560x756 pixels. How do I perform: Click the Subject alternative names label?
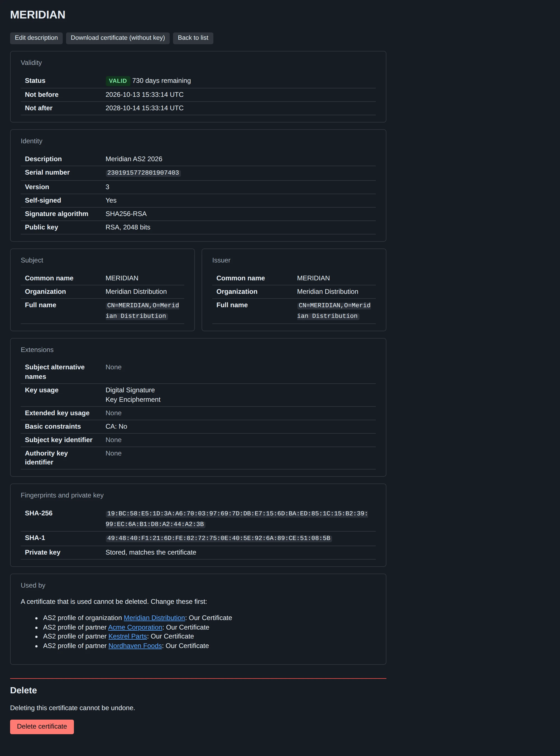[x=55, y=372]
